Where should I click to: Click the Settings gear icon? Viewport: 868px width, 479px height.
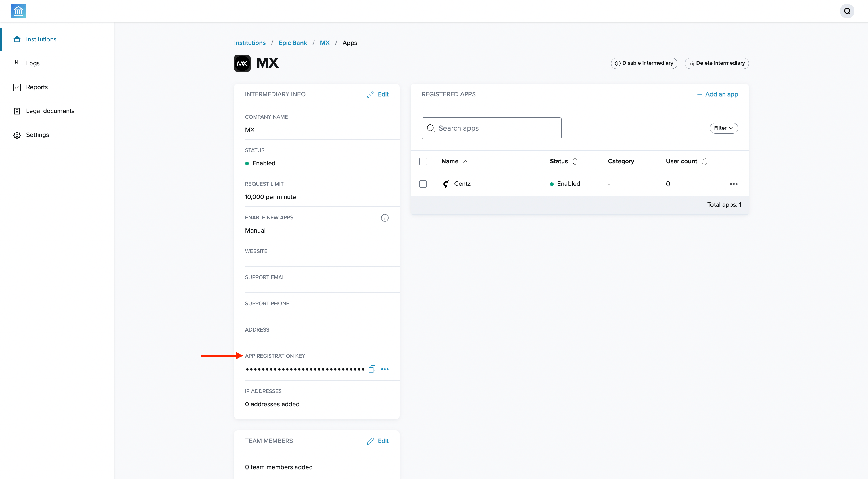tap(17, 135)
